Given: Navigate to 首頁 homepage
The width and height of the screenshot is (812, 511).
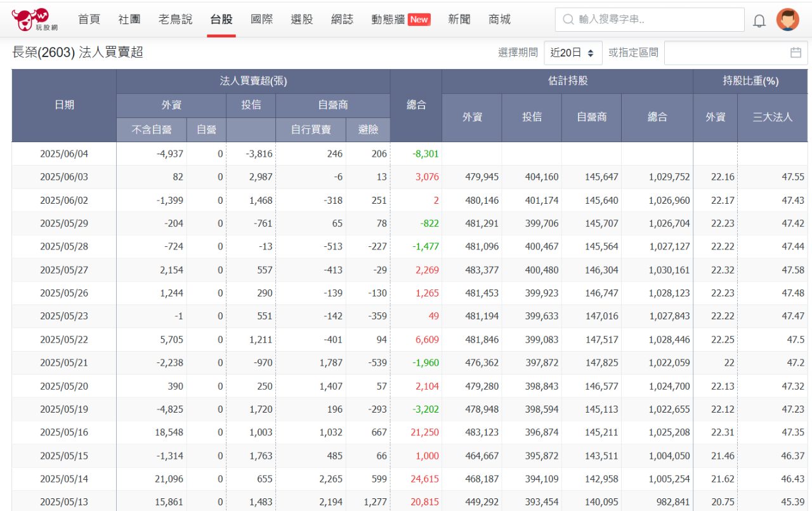Looking at the screenshot, I should pyautogui.click(x=88, y=19).
